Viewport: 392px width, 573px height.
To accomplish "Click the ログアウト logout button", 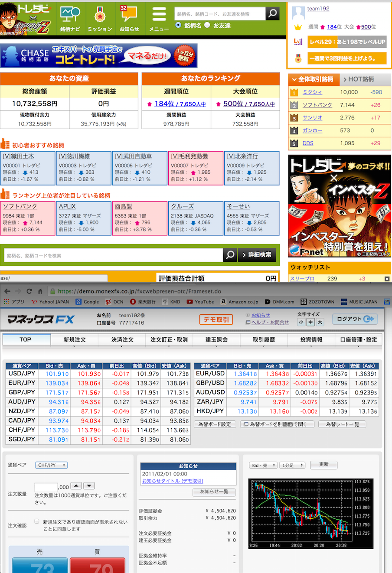I will click(355, 319).
